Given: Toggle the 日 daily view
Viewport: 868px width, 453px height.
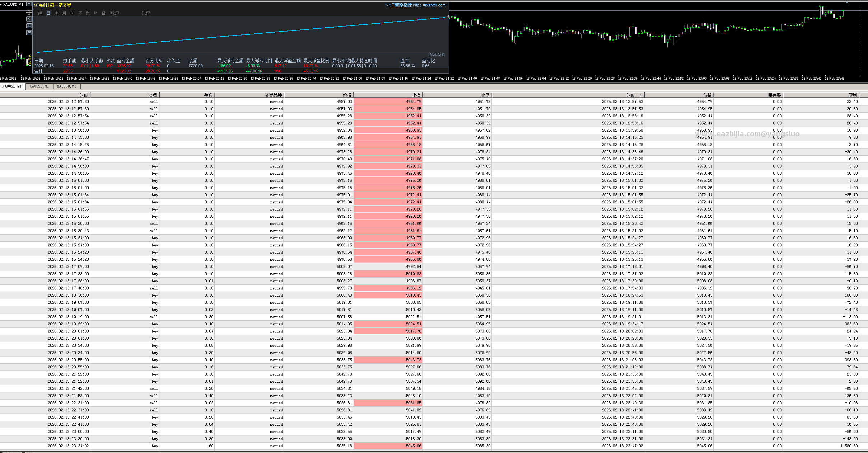Looking at the screenshot, I should [48, 13].
